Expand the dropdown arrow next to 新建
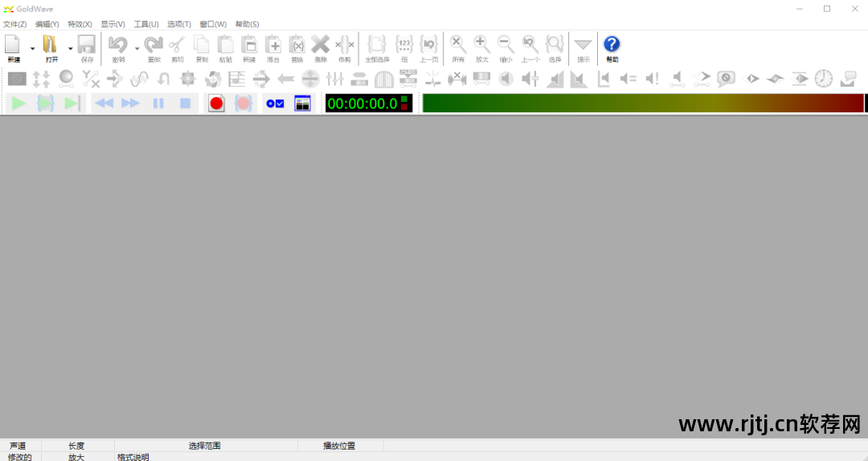Viewport: 868px width, 461px height. [33, 49]
